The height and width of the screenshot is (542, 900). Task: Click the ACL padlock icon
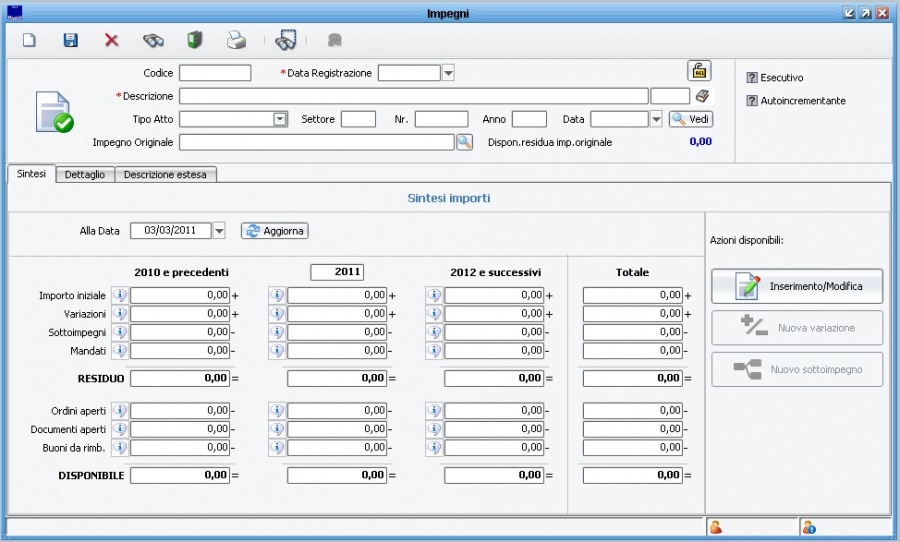(x=699, y=71)
